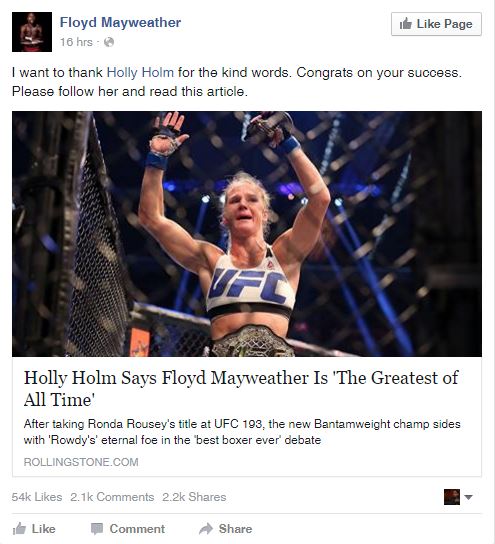Image resolution: width=495 pixels, height=544 pixels.
Task: Follow the Holly Holm tagged link
Action: pyautogui.click(x=140, y=73)
